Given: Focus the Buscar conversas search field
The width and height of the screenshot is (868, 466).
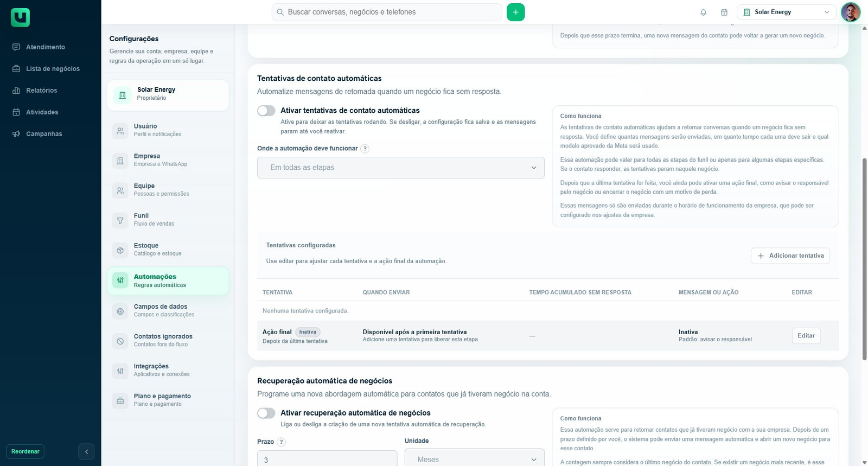Looking at the screenshot, I should pos(387,12).
